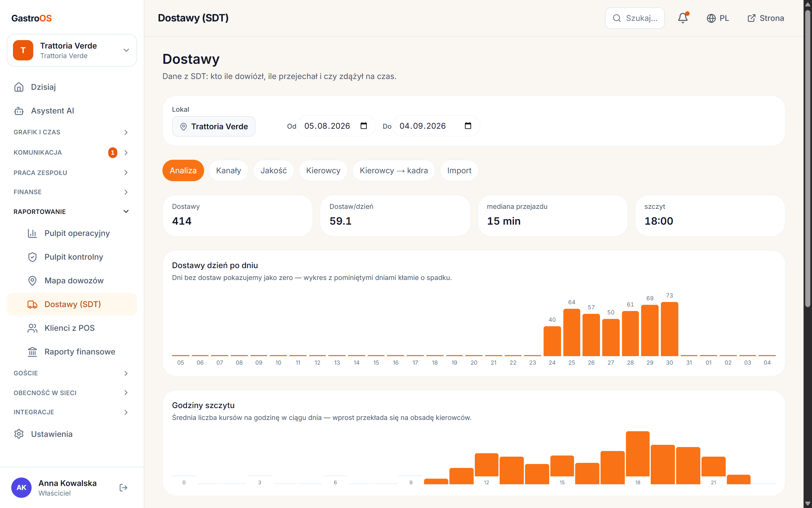This screenshot has width=812, height=508.
Task: Open the Import tab
Action: tap(459, 171)
